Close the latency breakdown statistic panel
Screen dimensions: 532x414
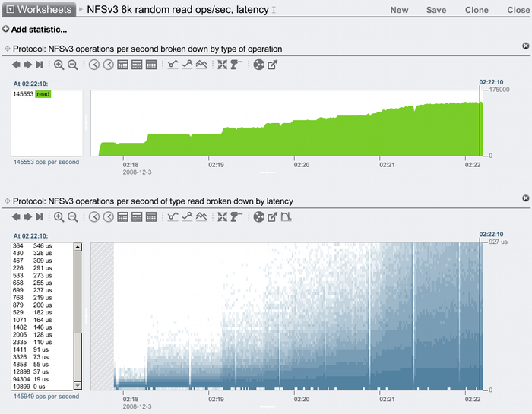[x=525, y=198]
